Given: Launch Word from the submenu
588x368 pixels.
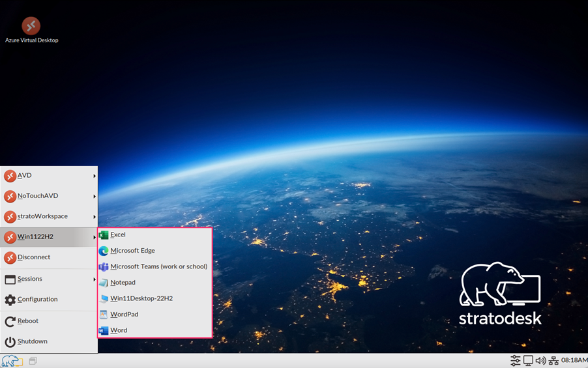Looking at the screenshot, I should [x=155, y=330].
